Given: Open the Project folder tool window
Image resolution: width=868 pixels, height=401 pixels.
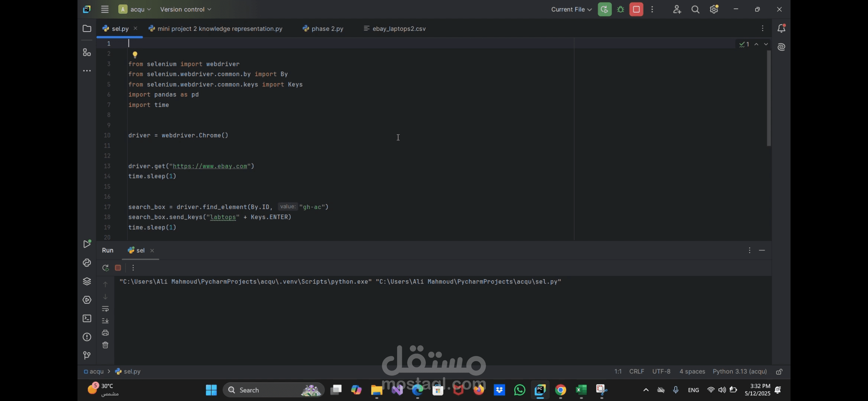Looking at the screenshot, I should coord(87,28).
